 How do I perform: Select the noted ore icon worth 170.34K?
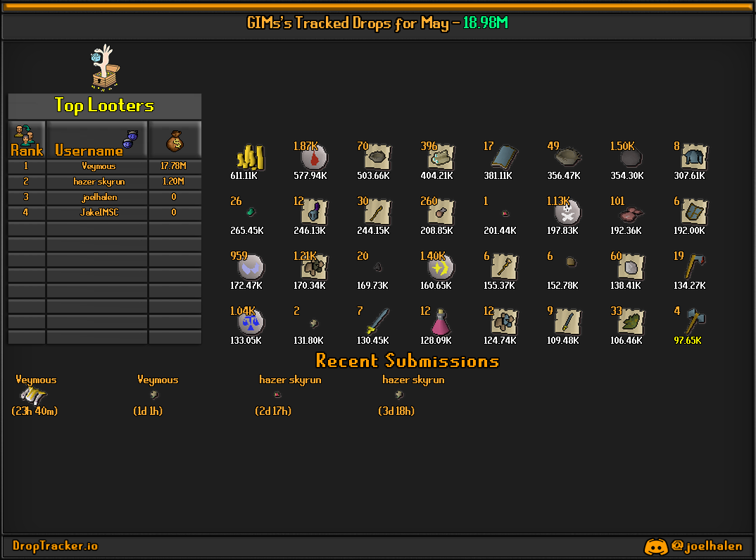314,267
